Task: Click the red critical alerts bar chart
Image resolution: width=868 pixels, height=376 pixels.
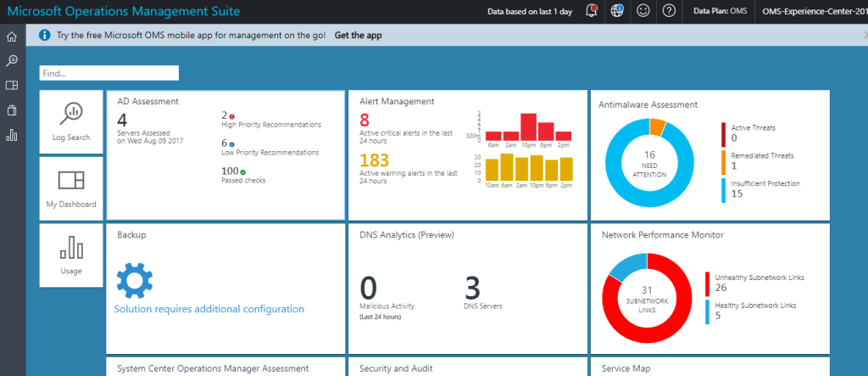Action: (x=528, y=127)
